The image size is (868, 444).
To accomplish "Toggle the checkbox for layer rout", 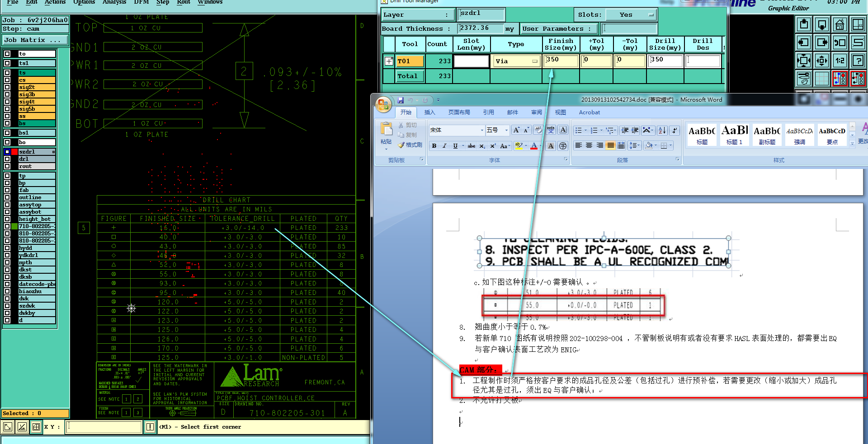I will click(x=7, y=166).
